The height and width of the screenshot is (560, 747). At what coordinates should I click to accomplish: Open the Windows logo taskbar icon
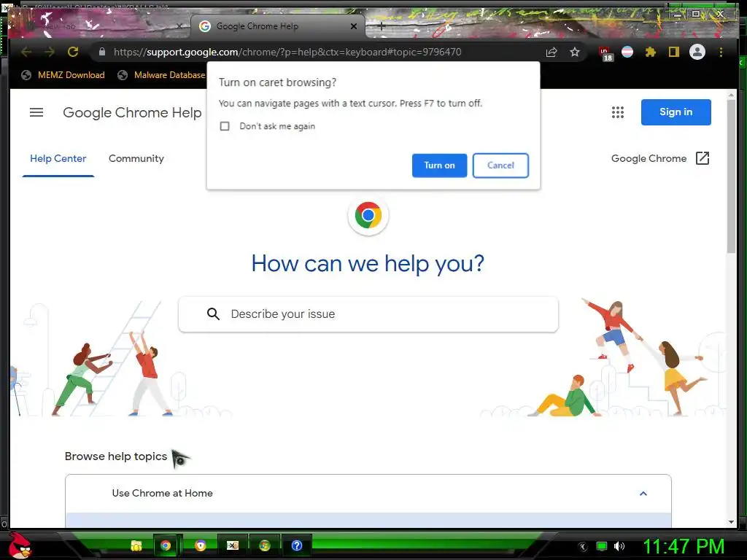264,545
